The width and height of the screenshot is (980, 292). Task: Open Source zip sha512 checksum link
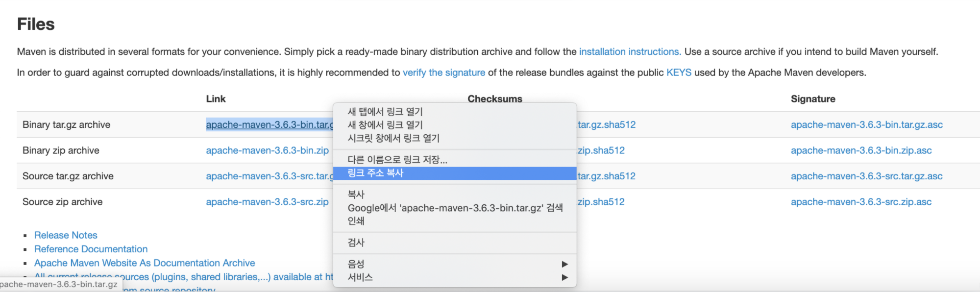click(601, 202)
